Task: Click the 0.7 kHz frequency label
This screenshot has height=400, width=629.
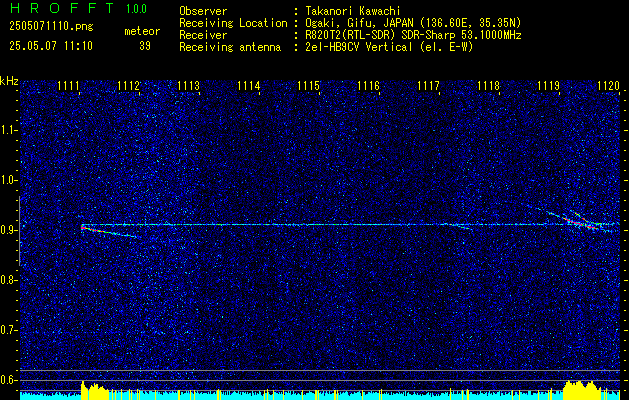Action: click(x=9, y=330)
